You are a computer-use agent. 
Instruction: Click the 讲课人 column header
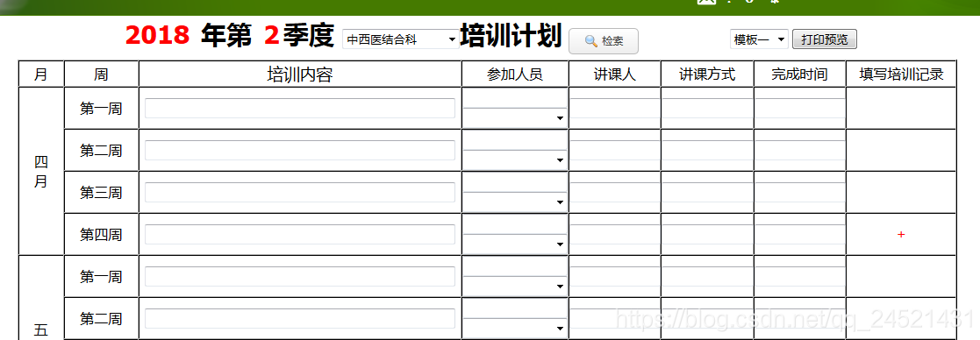click(x=615, y=74)
